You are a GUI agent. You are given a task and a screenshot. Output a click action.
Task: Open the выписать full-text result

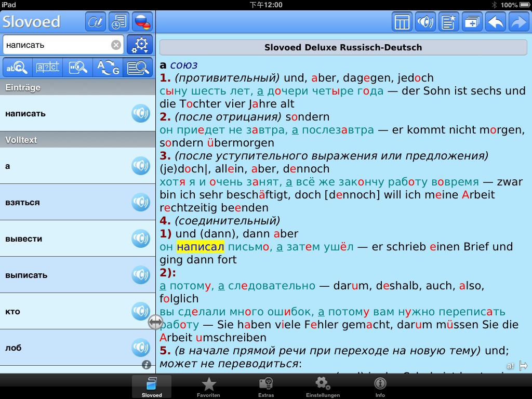click(78, 275)
